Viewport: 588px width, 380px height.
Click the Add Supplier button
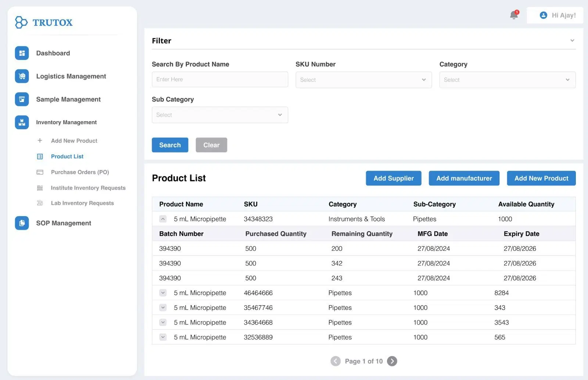pos(393,178)
